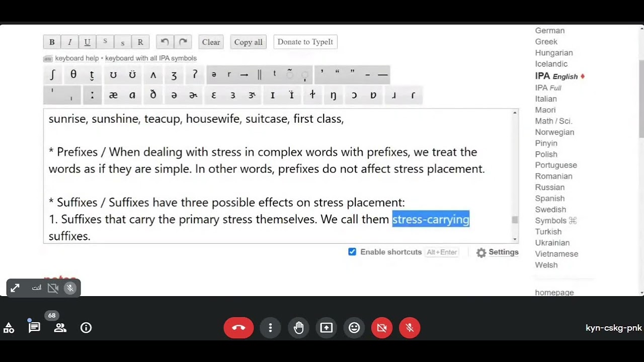Insert the ɒ turned alpha symbol
This screenshot has height=362, width=644.
[x=373, y=95]
